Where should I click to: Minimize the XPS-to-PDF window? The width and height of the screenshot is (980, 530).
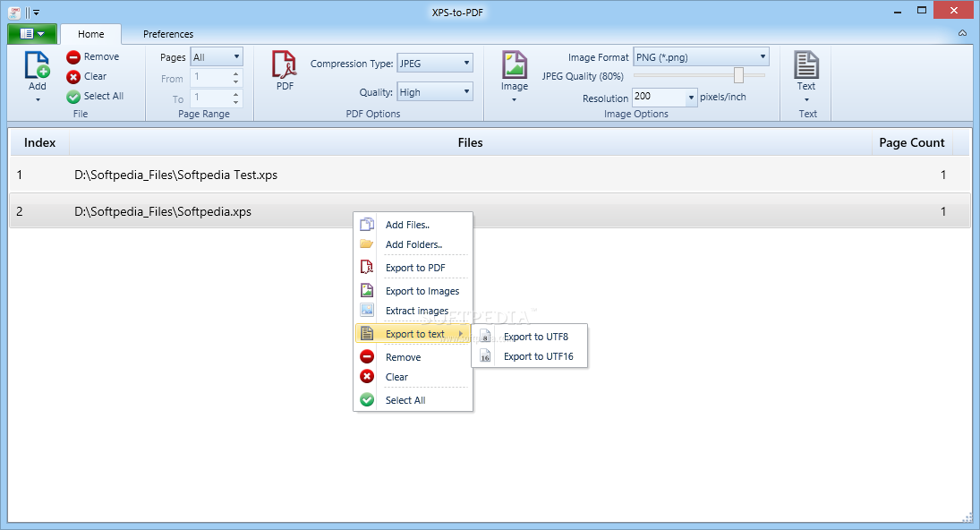898,11
